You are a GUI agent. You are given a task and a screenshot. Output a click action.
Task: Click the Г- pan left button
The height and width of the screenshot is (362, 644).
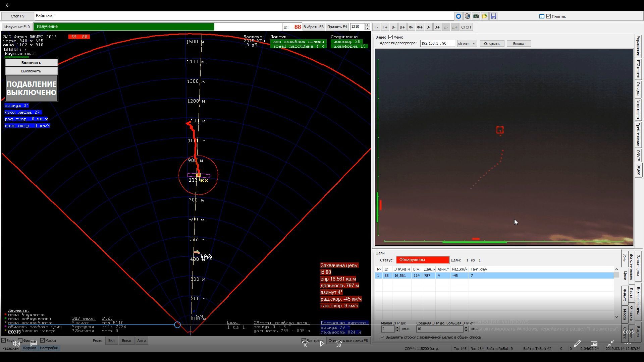(376, 27)
